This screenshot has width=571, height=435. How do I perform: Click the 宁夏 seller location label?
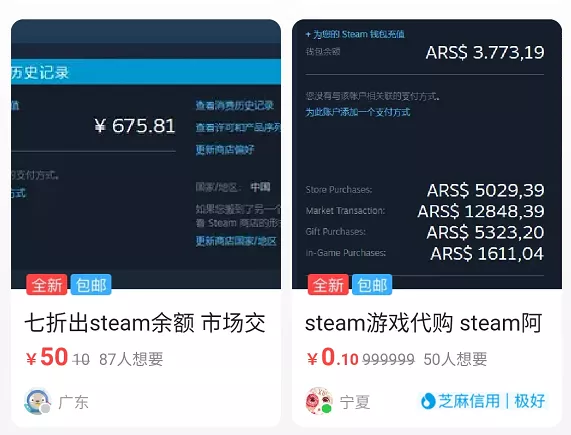pos(355,402)
